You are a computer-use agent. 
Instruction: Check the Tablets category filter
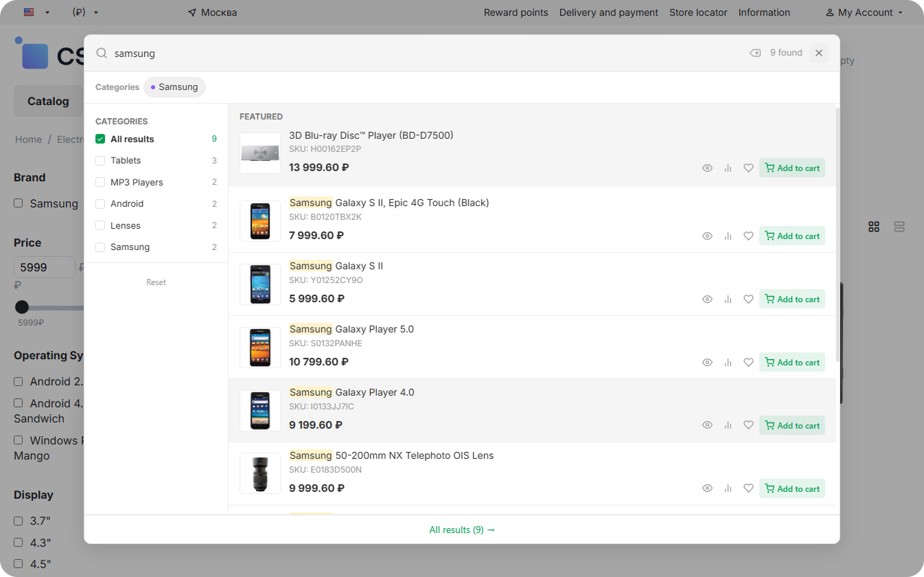click(x=100, y=161)
